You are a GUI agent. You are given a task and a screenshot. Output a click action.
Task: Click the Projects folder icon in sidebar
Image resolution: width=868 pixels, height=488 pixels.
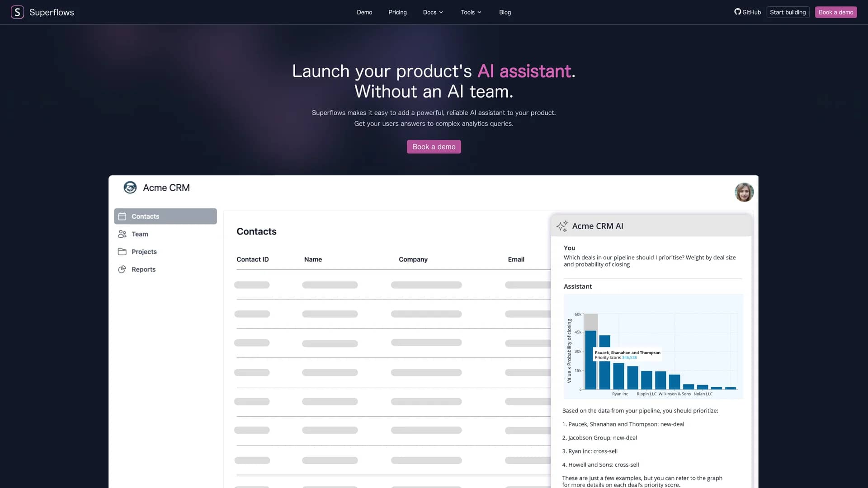click(x=122, y=252)
